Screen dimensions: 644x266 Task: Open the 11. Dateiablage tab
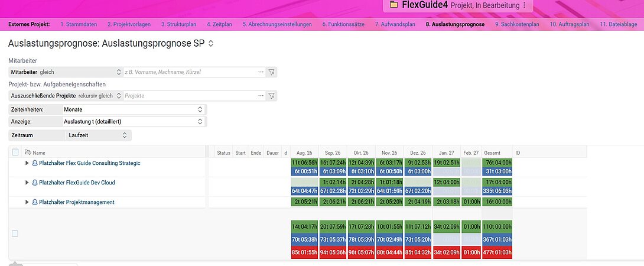coord(619,24)
